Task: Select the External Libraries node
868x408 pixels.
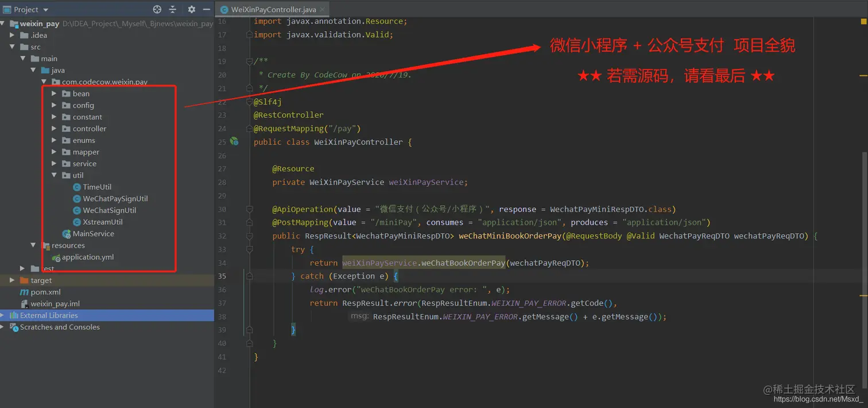Action: pos(49,315)
